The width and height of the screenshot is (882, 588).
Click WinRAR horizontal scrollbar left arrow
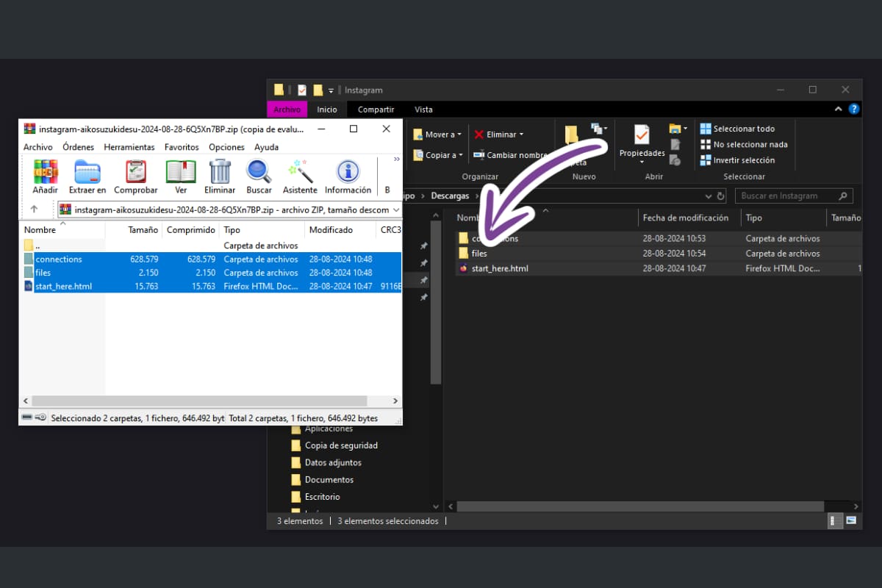[26, 401]
